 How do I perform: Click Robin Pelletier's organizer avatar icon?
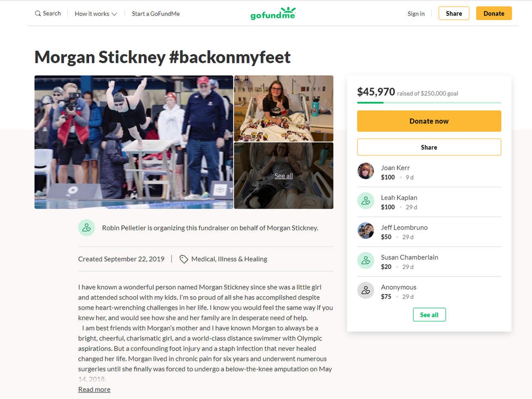(x=87, y=228)
